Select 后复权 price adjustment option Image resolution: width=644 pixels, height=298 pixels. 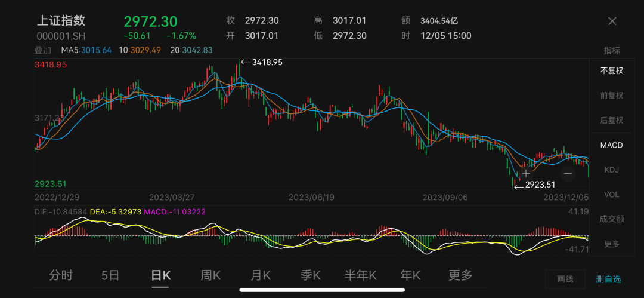(612, 120)
